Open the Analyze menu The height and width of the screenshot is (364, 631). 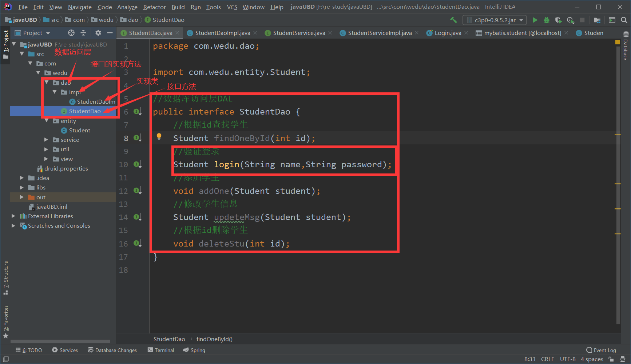tap(127, 7)
